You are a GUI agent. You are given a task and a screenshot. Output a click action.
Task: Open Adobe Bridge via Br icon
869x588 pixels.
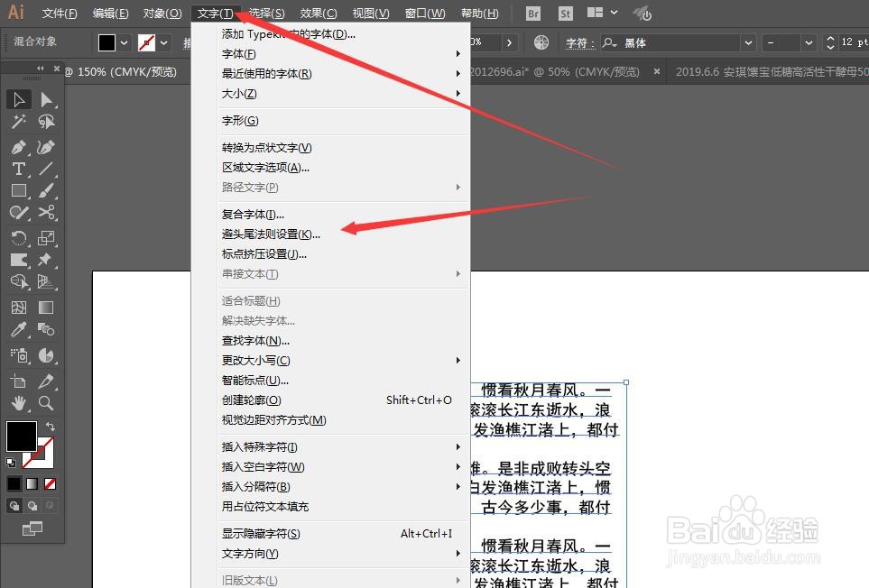coord(533,14)
